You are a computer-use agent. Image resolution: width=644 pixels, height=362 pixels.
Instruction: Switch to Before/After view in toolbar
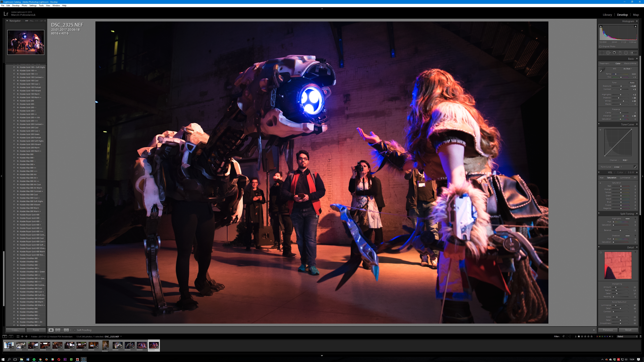pos(66,330)
